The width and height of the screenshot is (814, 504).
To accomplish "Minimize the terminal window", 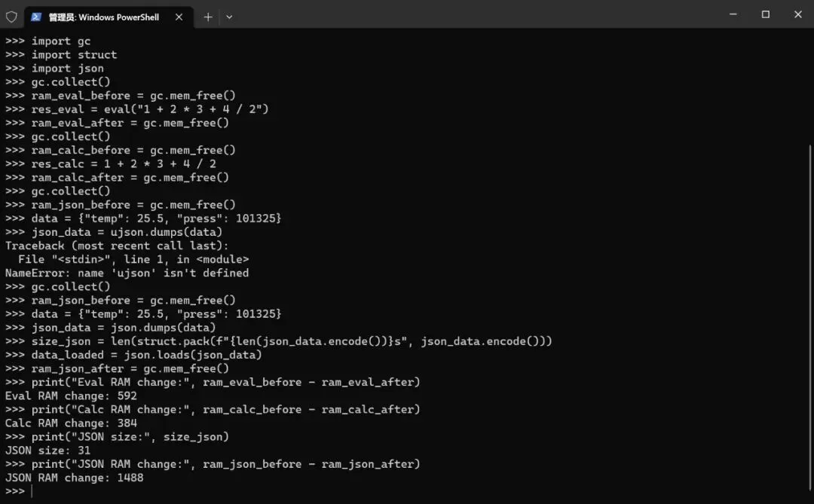I will pos(733,14).
